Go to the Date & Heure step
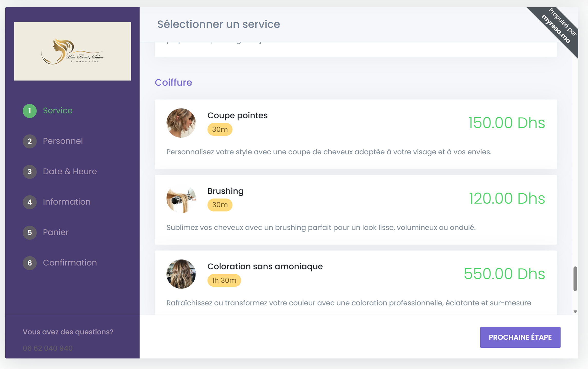Screen dimensions: 588x369 [70, 171]
